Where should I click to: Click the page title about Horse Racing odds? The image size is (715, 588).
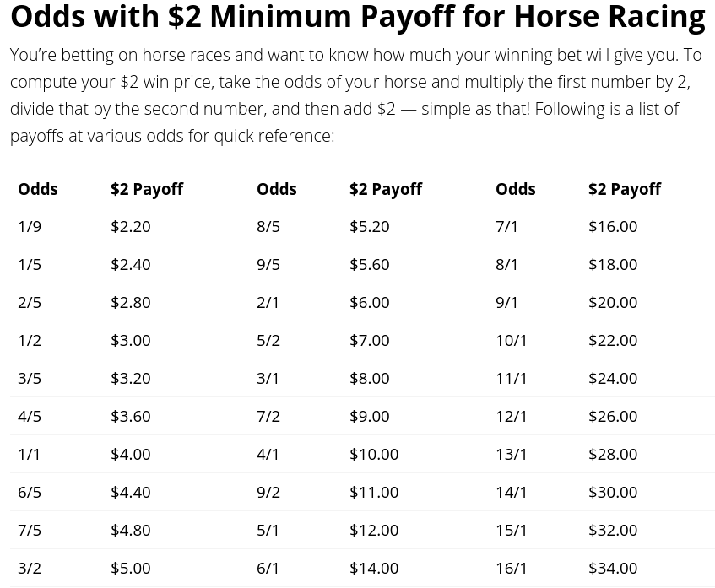[x=358, y=16]
